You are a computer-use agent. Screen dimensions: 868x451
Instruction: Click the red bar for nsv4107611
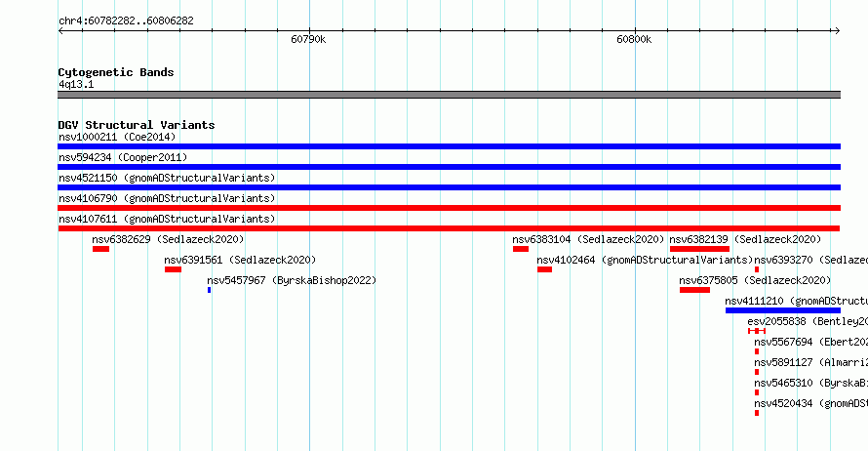449,228
